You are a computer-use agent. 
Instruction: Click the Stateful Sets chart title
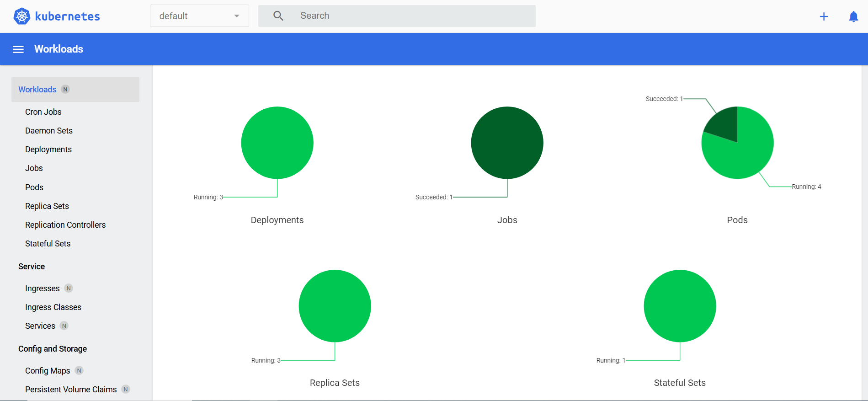680,383
